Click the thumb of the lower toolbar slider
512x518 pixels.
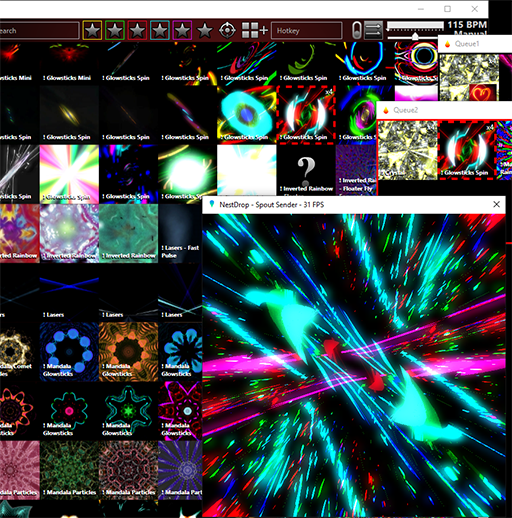coord(415,36)
